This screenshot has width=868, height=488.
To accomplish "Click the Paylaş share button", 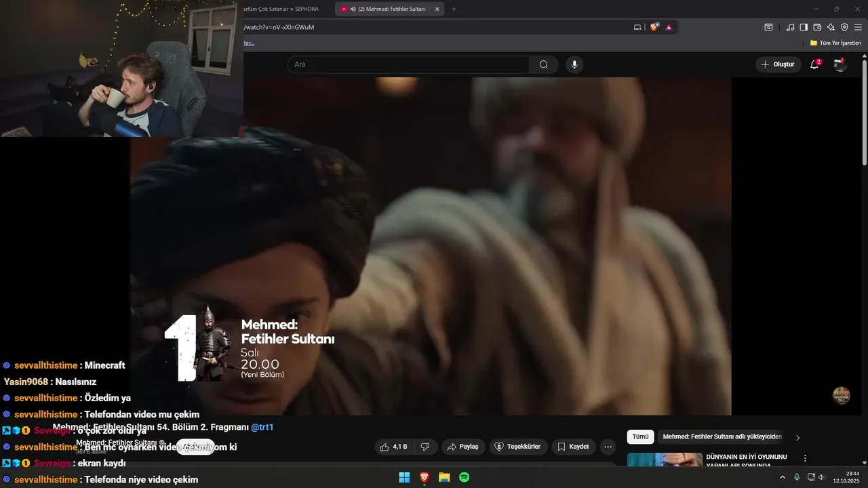I will pyautogui.click(x=463, y=447).
